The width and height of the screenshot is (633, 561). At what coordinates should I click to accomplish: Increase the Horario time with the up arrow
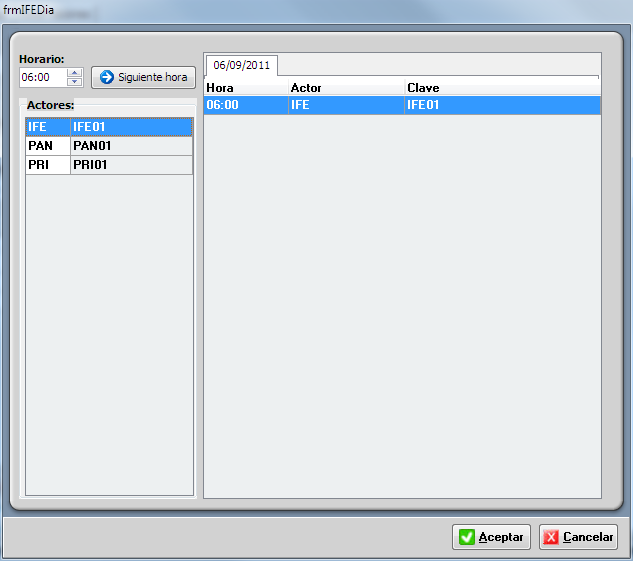click(74, 73)
